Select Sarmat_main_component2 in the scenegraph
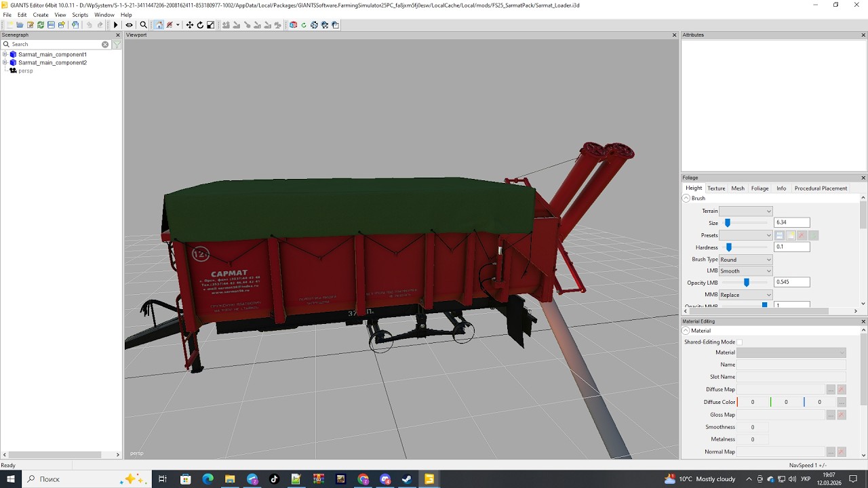This screenshot has height=488, width=868. [52, 62]
